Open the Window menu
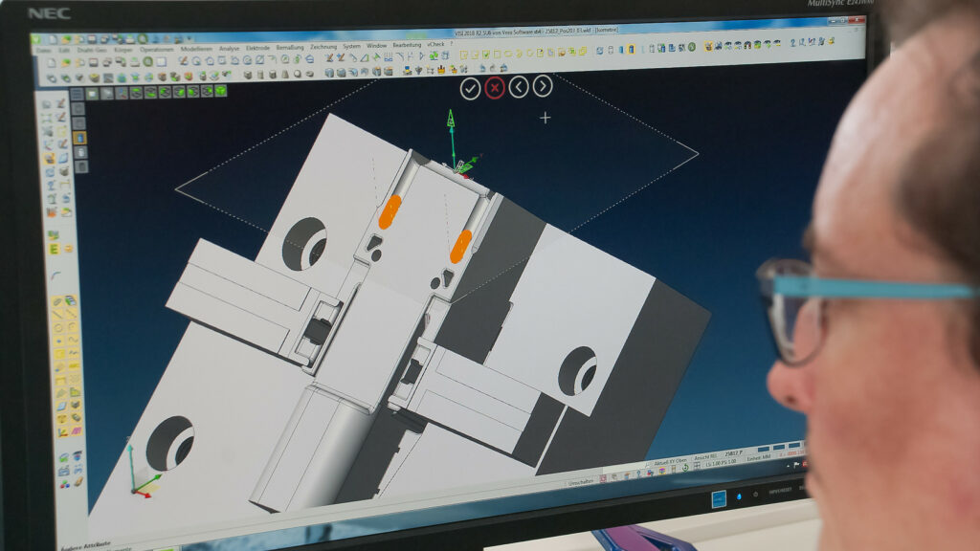Viewport: 980px width, 551px height. (376, 46)
